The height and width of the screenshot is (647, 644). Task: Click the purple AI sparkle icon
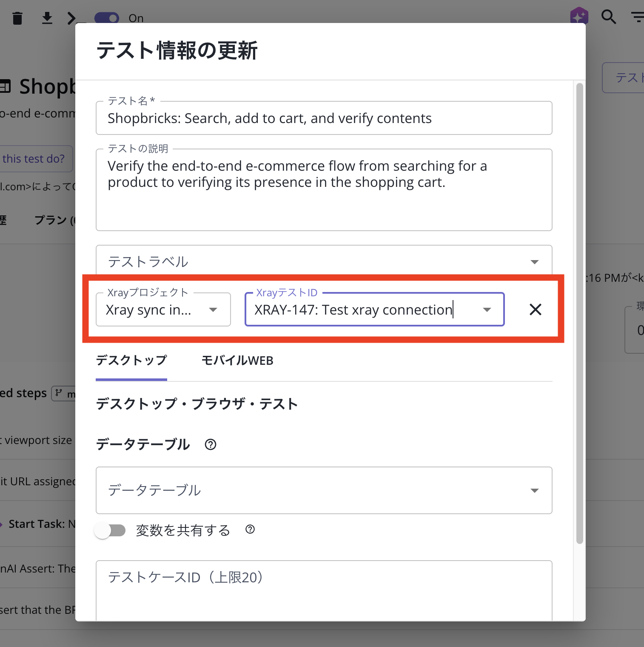pyautogui.click(x=579, y=16)
